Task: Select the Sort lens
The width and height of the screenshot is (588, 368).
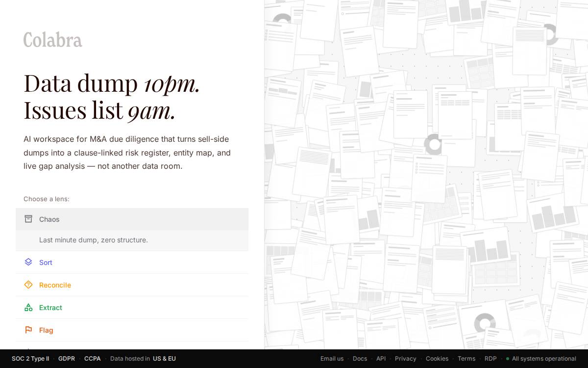Action: click(x=132, y=263)
